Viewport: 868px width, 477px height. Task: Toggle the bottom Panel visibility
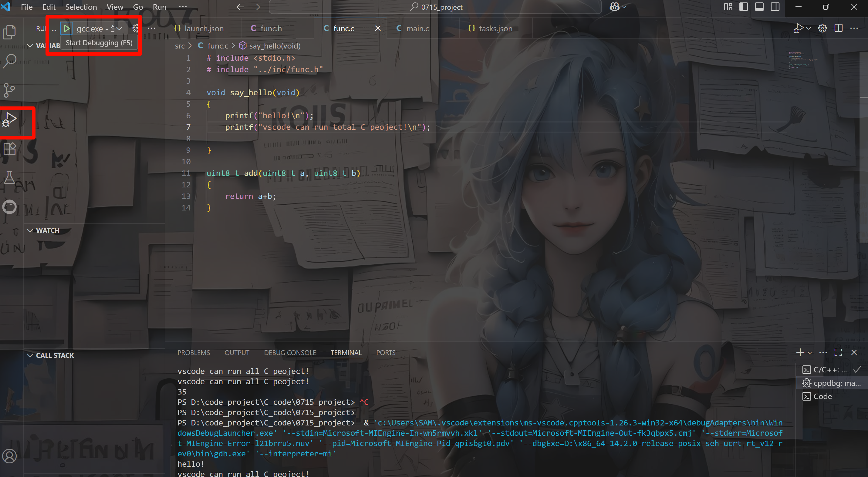(x=759, y=7)
